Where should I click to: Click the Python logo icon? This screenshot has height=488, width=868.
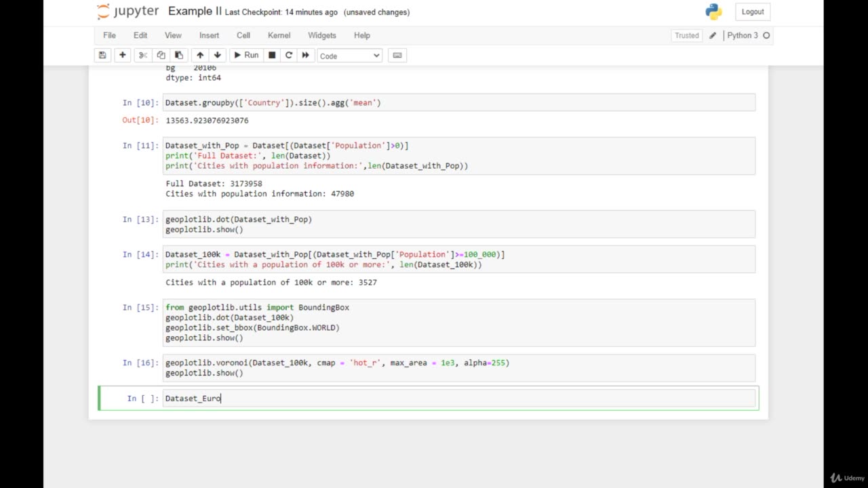[x=713, y=12]
